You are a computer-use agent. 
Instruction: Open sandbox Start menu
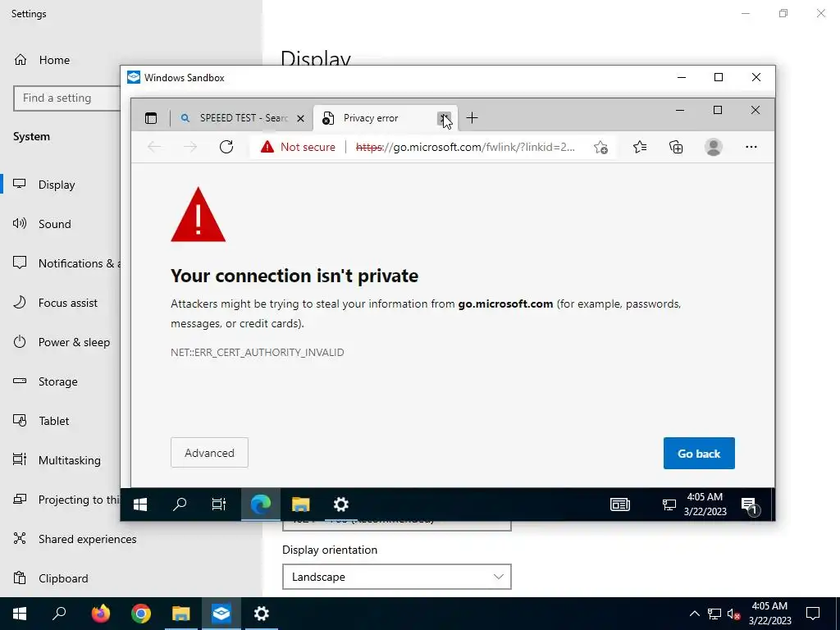(x=140, y=504)
